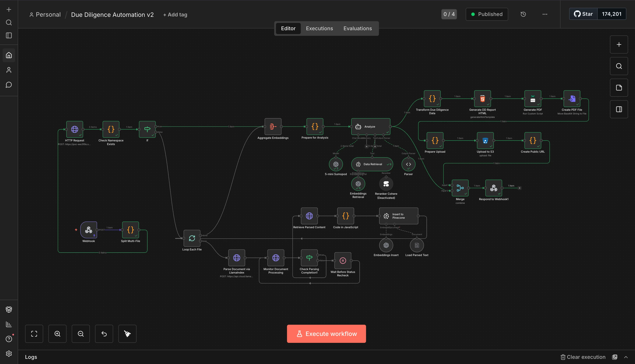Fit the workflow to the view

point(34,334)
